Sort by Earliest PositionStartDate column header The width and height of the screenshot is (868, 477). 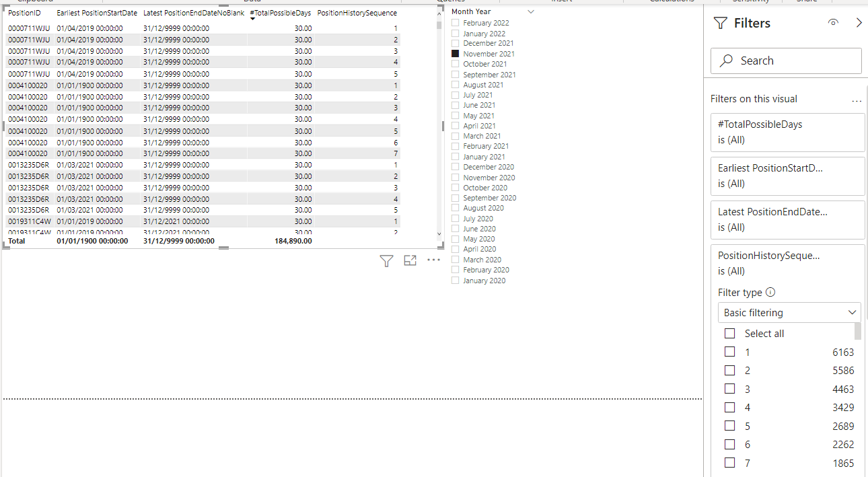97,13
